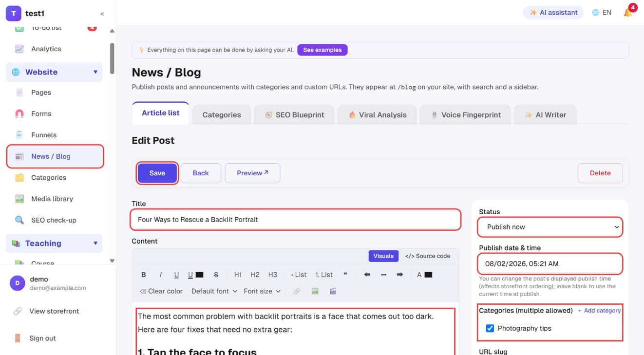Image resolution: width=644 pixels, height=355 pixels.
Task: Click Clear color in the toolbar
Action: pos(161,291)
